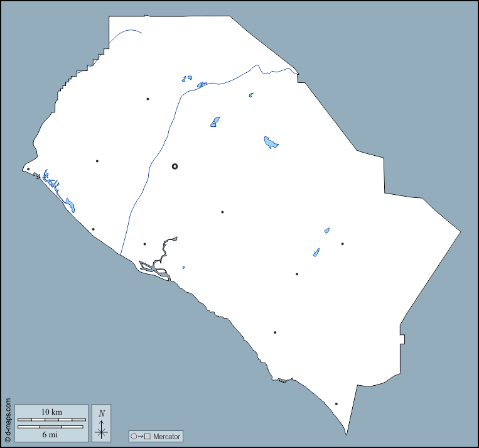Click the blue wetland channels on the northwest coast
Image resolution: width=479 pixels, height=448 pixels.
click(x=53, y=185)
